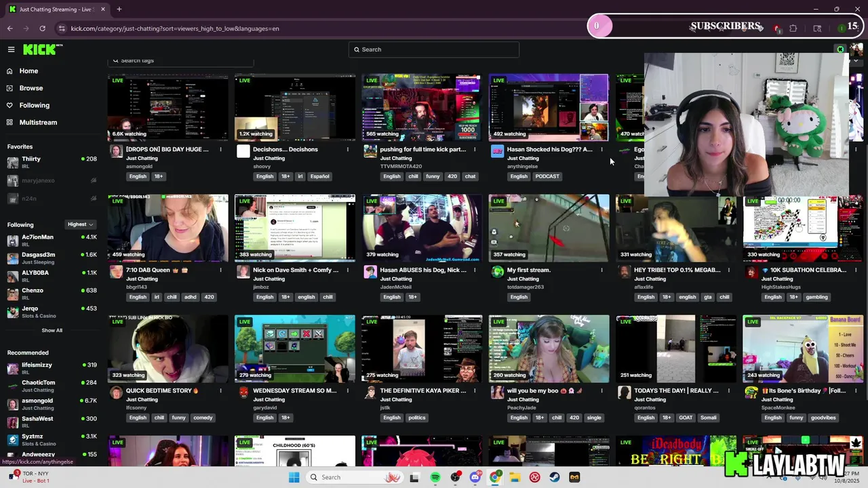Open options menu for the DROPS ON BIG DAY stream
This screenshot has height=488, width=868.
coord(220,149)
